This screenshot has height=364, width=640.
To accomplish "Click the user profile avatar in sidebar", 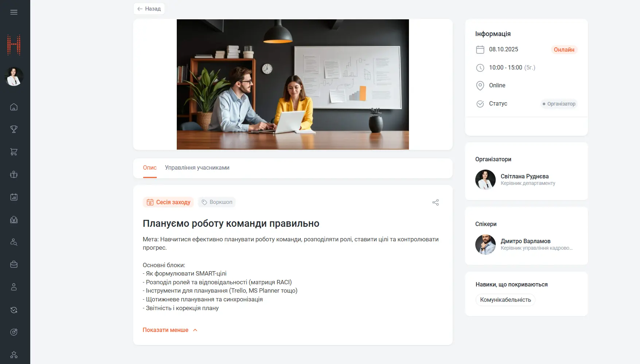I will pos(14,76).
